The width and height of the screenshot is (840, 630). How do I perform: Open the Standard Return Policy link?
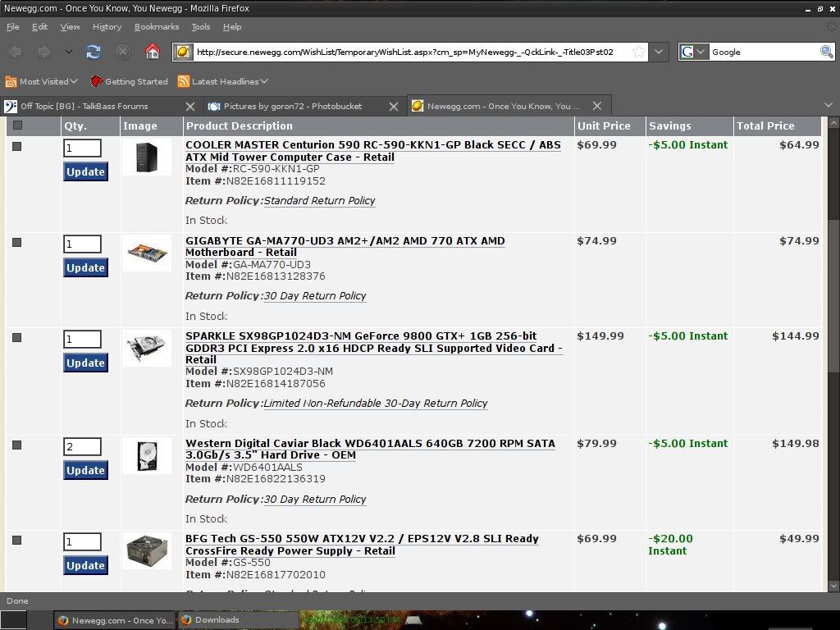319,201
